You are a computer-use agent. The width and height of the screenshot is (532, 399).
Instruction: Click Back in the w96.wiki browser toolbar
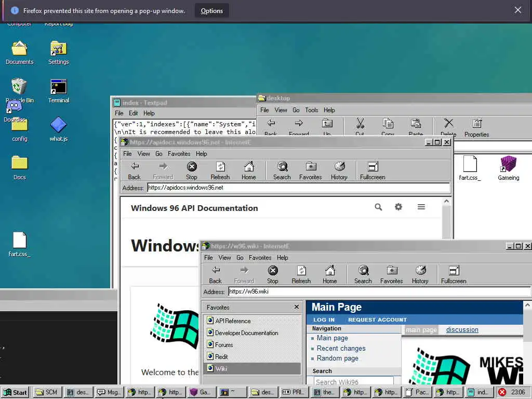(x=216, y=274)
